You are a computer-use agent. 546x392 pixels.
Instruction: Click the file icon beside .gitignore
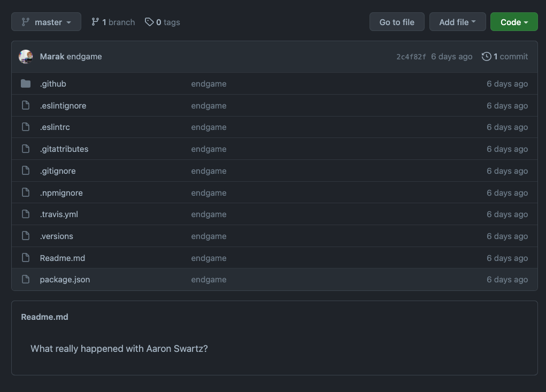point(26,171)
